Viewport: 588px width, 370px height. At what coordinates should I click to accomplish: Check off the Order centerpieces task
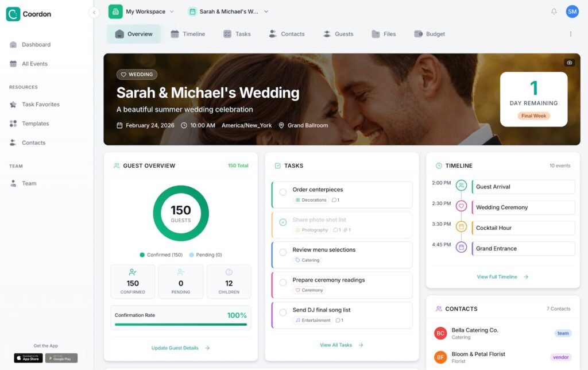click(282, 192)
